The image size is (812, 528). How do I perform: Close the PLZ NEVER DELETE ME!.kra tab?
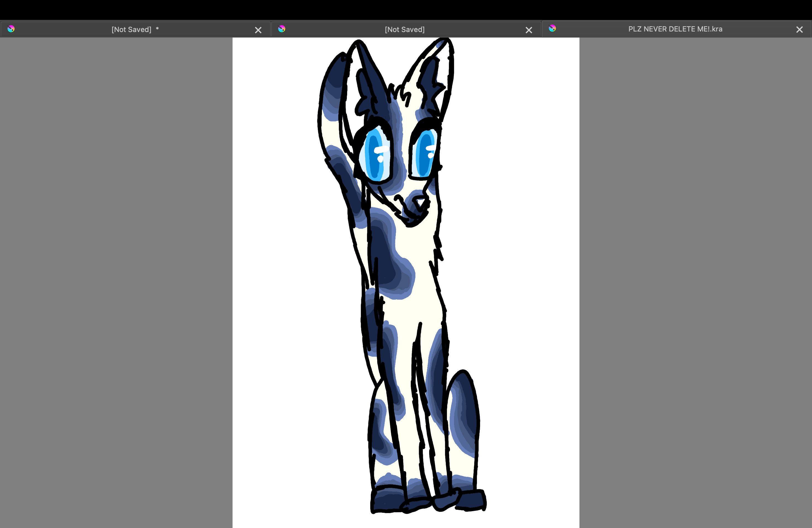tap(799, 30)
